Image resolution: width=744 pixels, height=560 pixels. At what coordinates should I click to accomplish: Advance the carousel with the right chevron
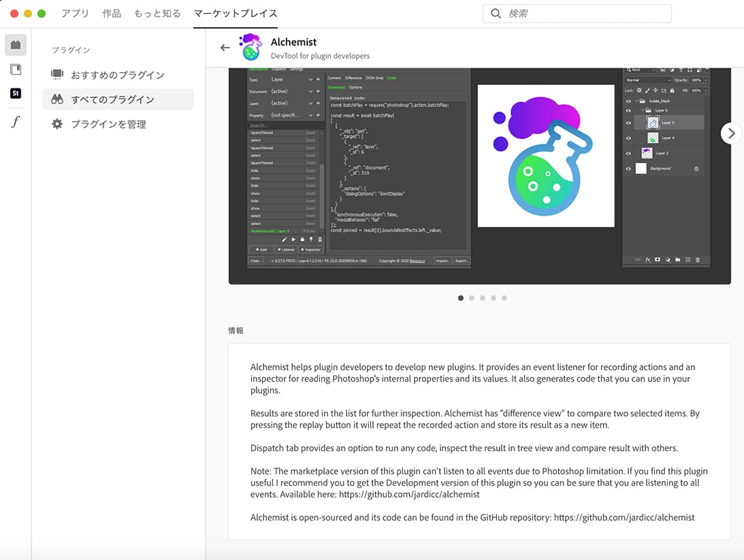(x=731, y=133)
